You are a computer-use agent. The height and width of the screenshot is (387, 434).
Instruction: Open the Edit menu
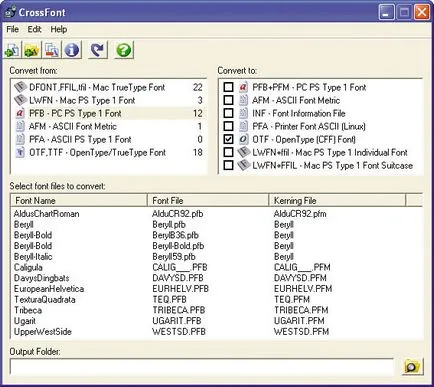[x=34, y=29]
